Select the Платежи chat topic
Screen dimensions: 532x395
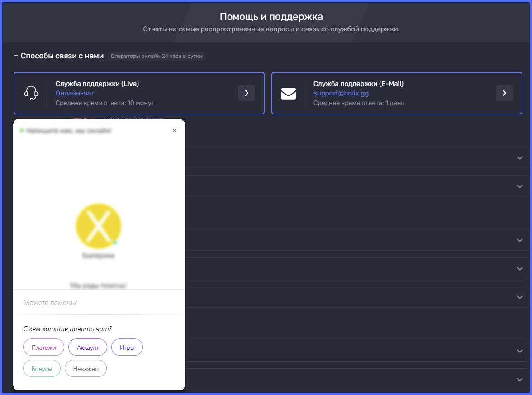click(43, 347)
